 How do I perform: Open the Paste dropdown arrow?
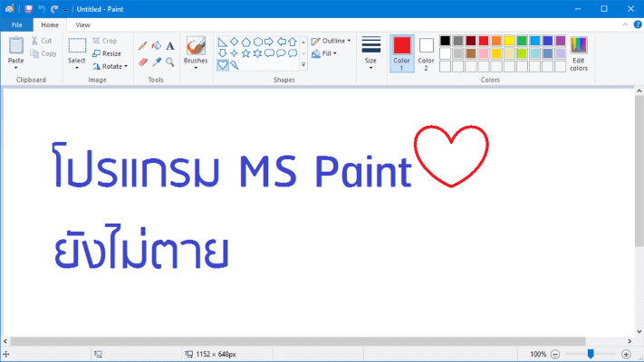pyautogui.click(x=16, y=68)
